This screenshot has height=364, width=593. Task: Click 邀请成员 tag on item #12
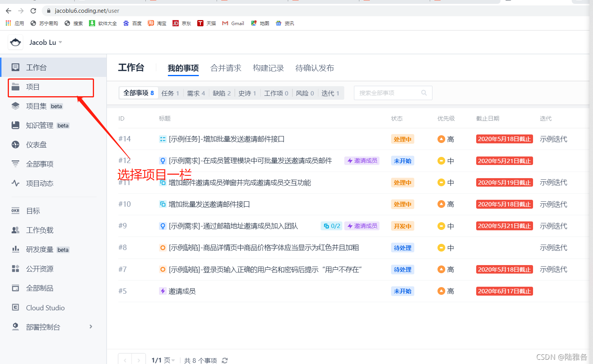362,161
